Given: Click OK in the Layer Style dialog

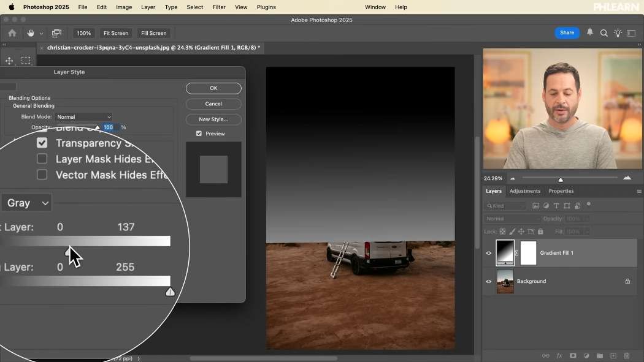Looking at the screenshot, I should click(213, 88).
